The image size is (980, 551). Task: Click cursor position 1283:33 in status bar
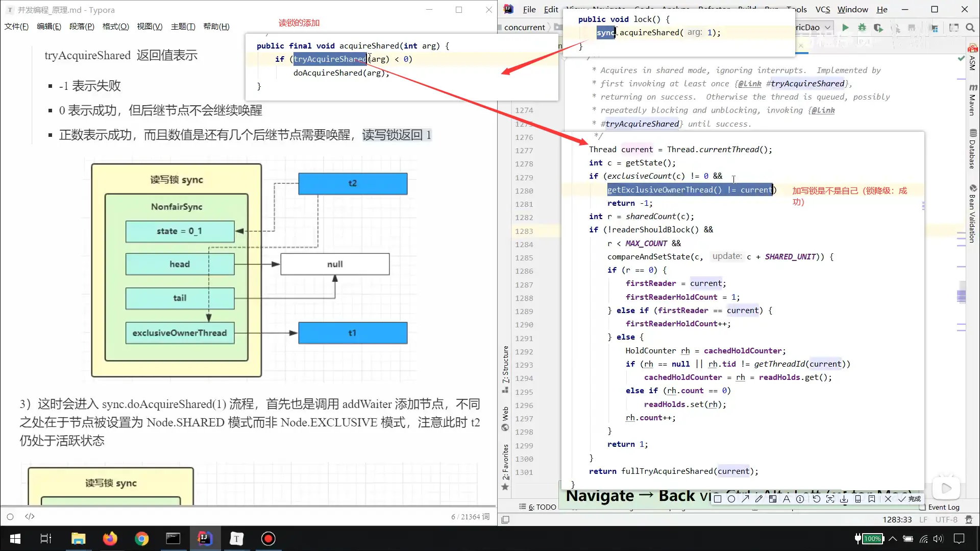point(897,520)
